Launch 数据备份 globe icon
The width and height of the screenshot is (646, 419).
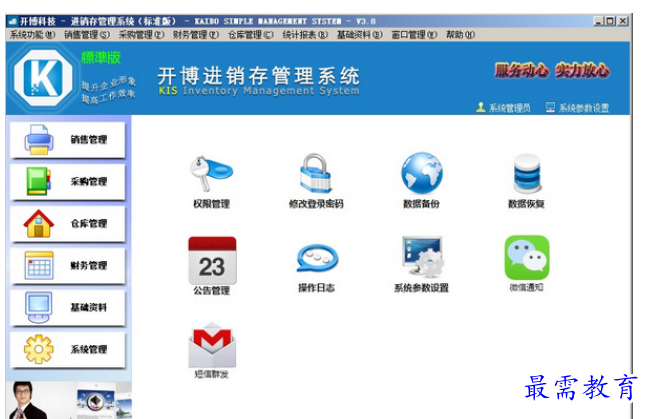coord(422,173)
